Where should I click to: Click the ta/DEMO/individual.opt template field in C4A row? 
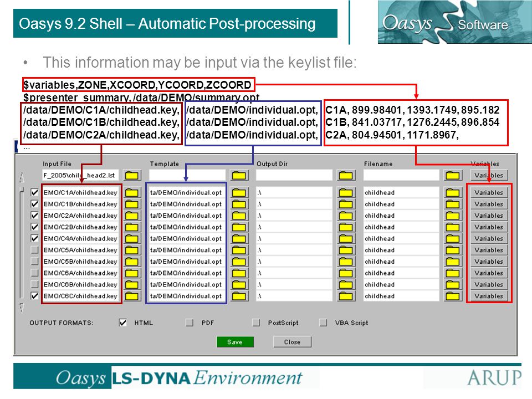coord(187,239)
